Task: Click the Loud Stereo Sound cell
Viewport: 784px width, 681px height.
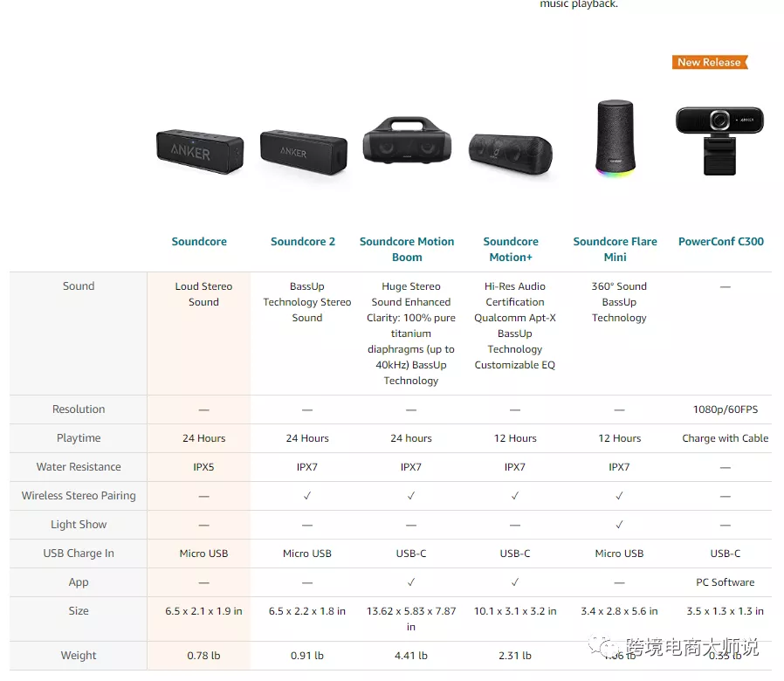Action: pos(203,294)
